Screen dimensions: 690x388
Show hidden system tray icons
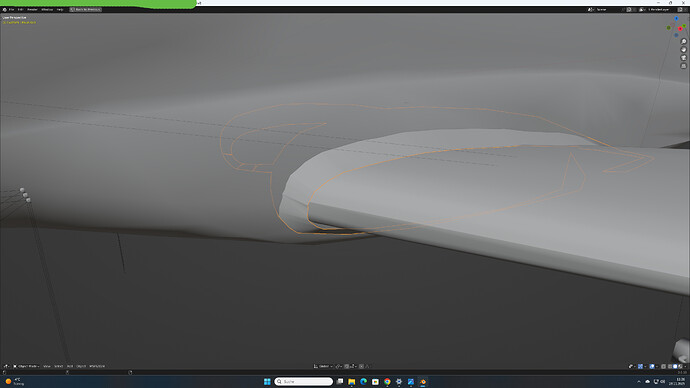coord(639,381)
